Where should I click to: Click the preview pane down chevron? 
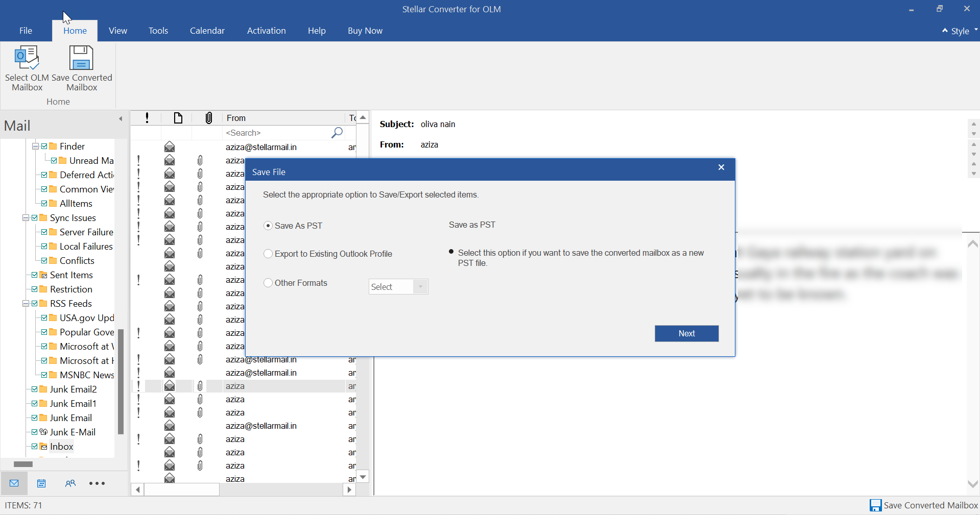pos(973,484)
